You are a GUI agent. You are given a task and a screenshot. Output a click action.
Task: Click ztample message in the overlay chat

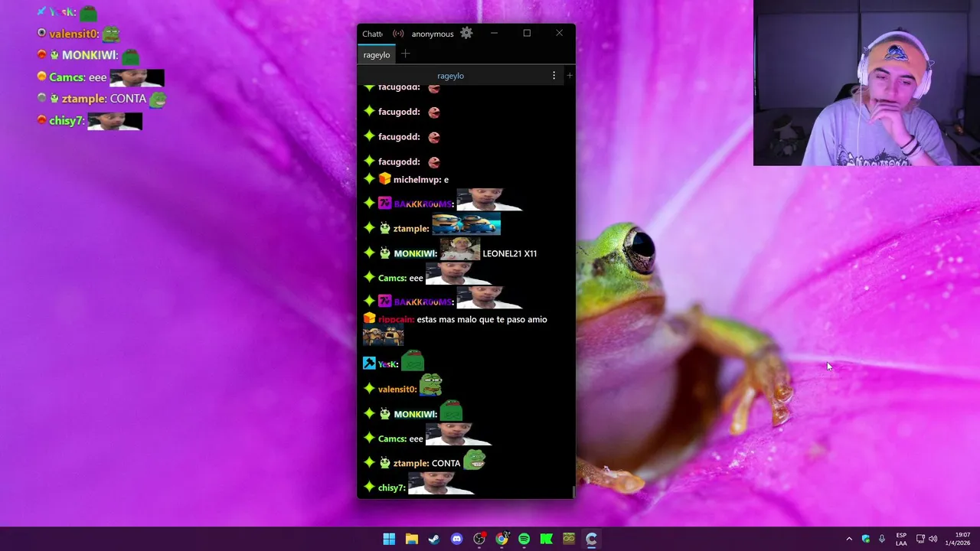[103, 99]
